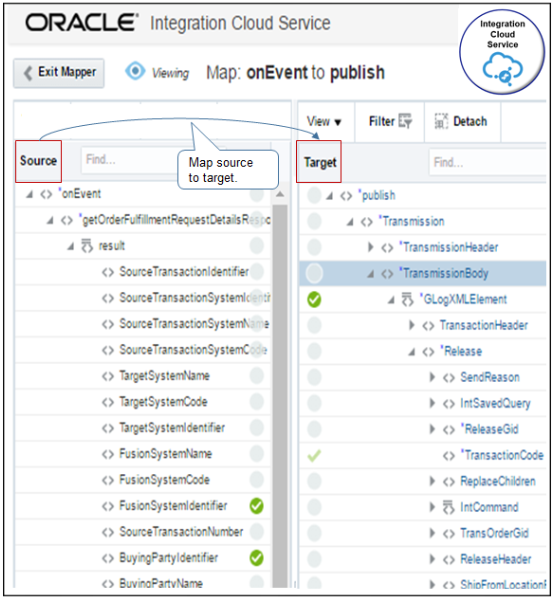Select the FusionSystemName source element
The image size is (554, 599).
165,454
